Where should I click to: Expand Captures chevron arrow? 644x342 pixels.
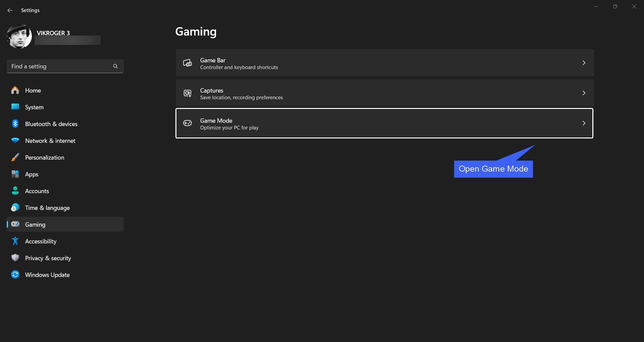pos(584,93)
